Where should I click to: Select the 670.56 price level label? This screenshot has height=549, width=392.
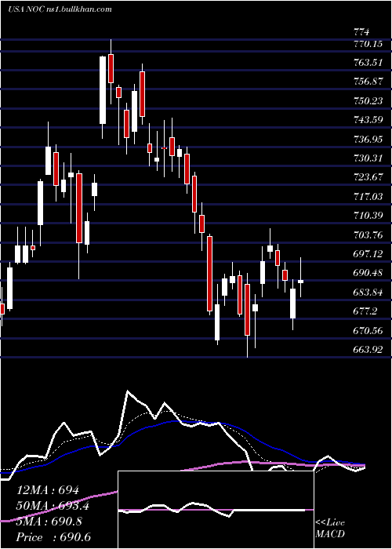click(368, 330)
